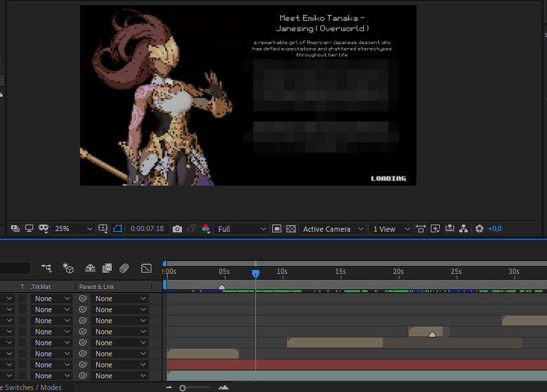Select the tan layer bar starting at 0s

[x=203, y=354]
